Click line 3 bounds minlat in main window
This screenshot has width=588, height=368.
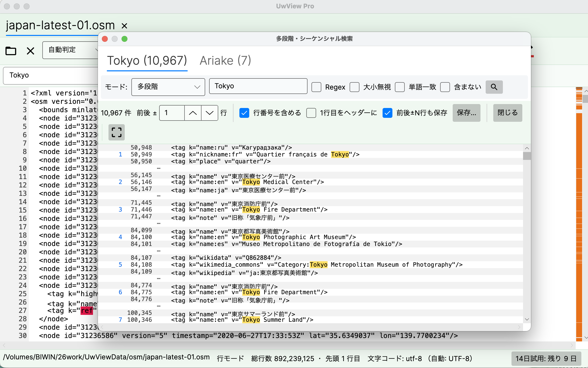pyautogui.click(x=68, y=110)
